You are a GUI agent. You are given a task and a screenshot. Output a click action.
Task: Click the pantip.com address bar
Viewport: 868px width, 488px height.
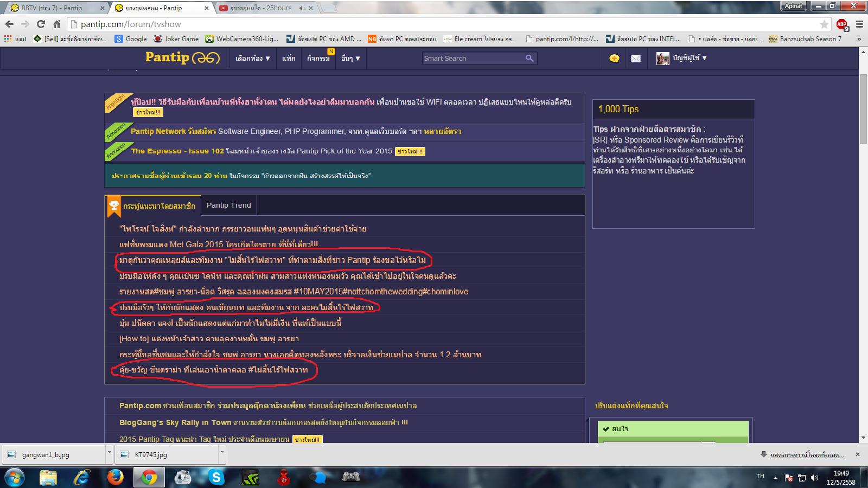pyautogui.click(x=445, y=24)
